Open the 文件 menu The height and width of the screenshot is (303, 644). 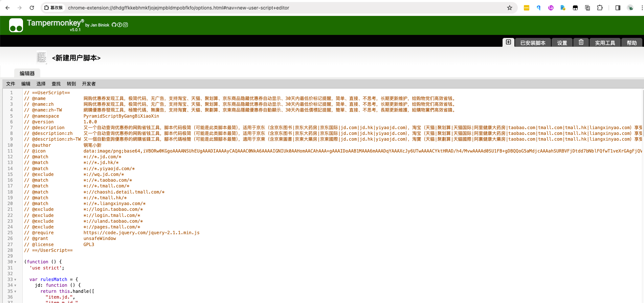[10, 84]
